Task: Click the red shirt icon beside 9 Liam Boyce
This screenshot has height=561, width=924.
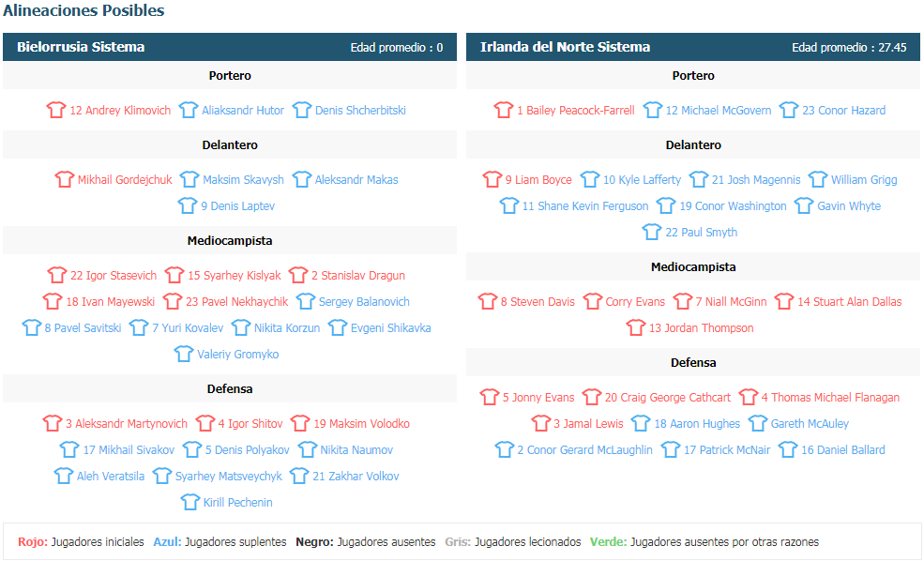Action: (492, 180)
